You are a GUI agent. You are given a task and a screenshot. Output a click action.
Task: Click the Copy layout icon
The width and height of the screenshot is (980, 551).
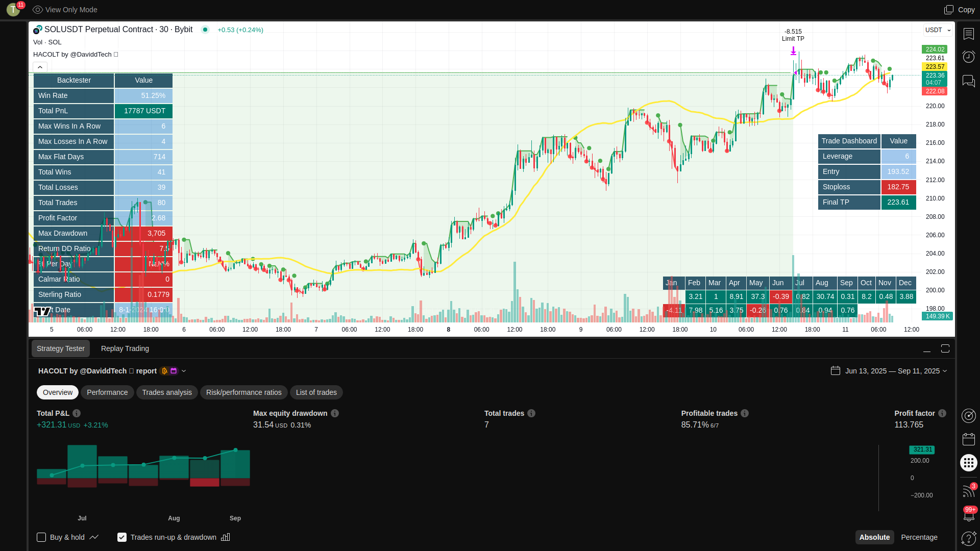tap(949, 10)
